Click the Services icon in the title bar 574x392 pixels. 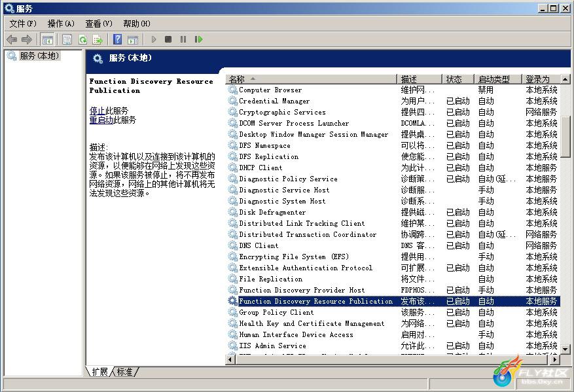click(x=10, y=8)
